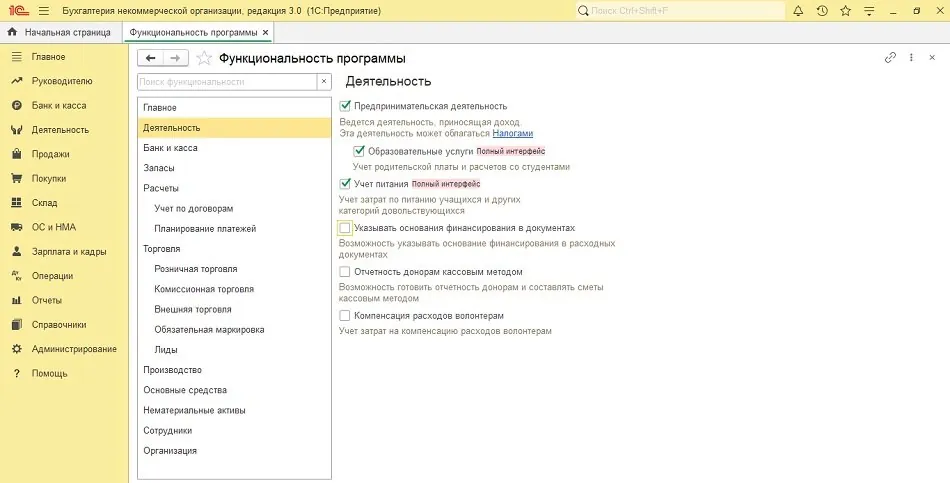Uncheck Учет питания checkbox
Image resolution: width=950 pixels, height=483 pixels.
(345, 183)
